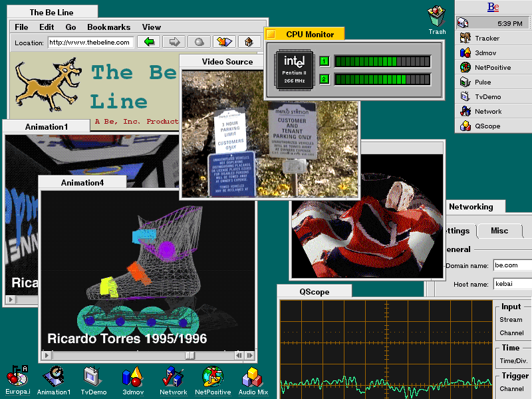Select the Audio Mix desktop icon

tap(253, 380)
